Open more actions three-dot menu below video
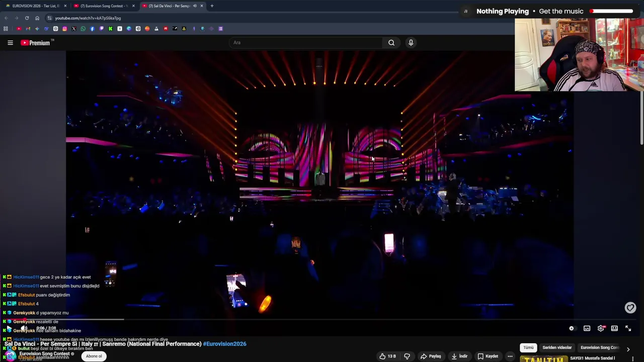The image size is (644, 362). (510, 356)
